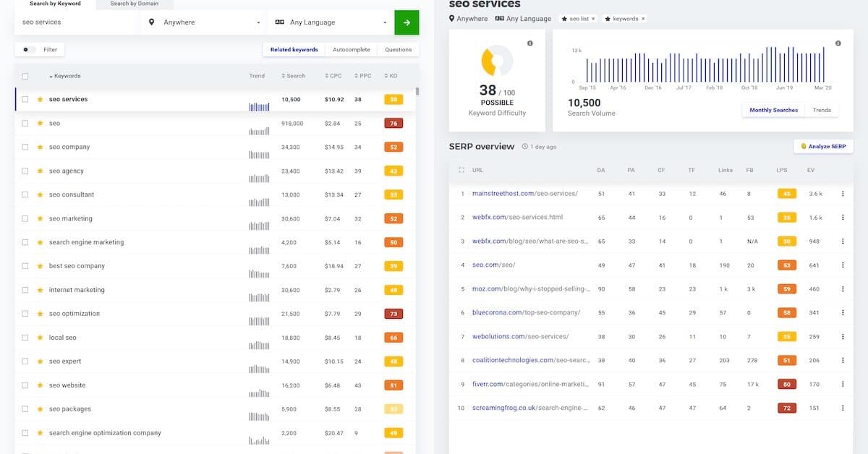Click the info icon on search volume chart
Viewport: 868px width, 454px height.
tap(838, 43)
